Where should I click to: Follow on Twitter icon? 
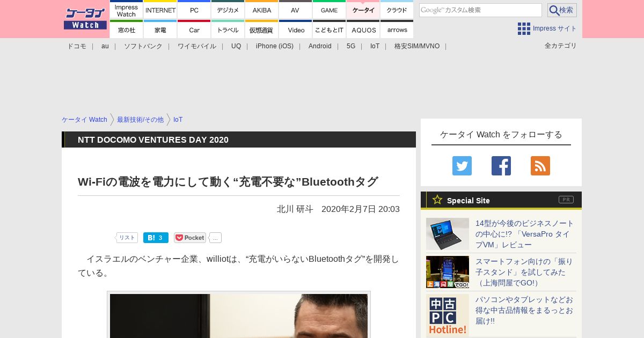(x=462, y=166)
